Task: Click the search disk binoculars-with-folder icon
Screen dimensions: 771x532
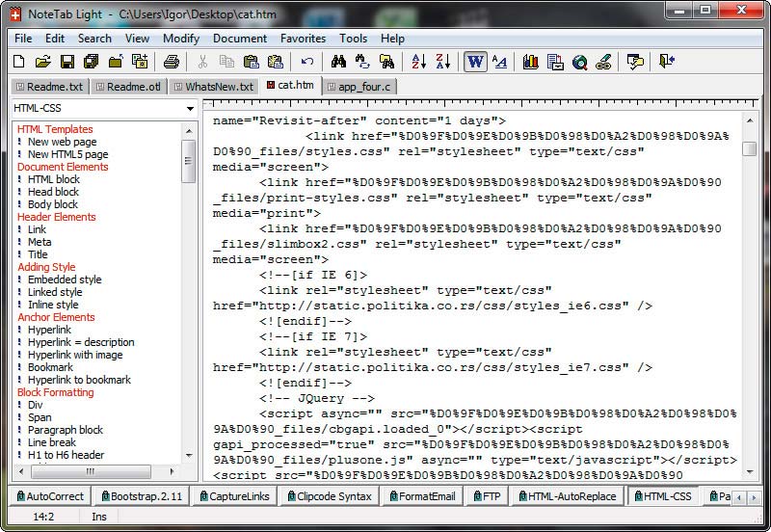Action: (x=387, y=62)
